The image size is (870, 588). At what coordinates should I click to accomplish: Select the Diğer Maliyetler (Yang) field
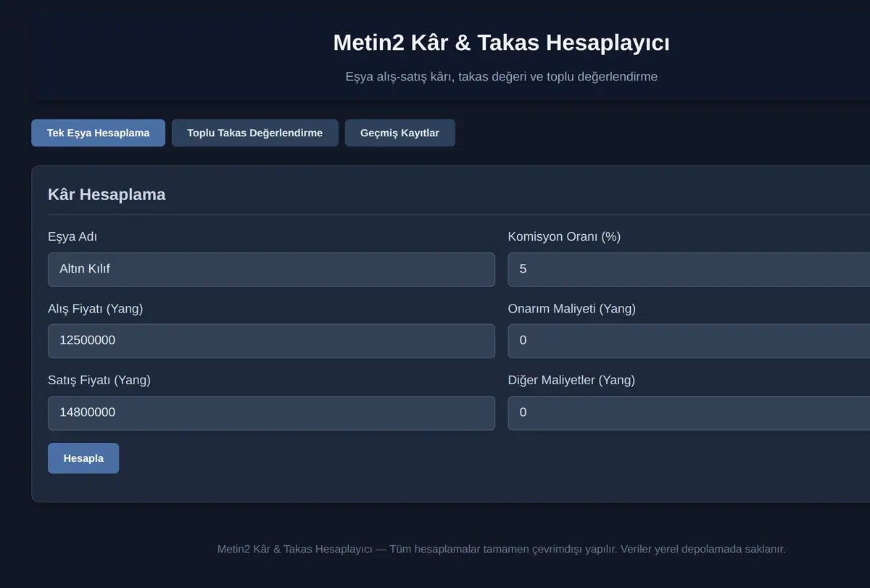(689, 413)
